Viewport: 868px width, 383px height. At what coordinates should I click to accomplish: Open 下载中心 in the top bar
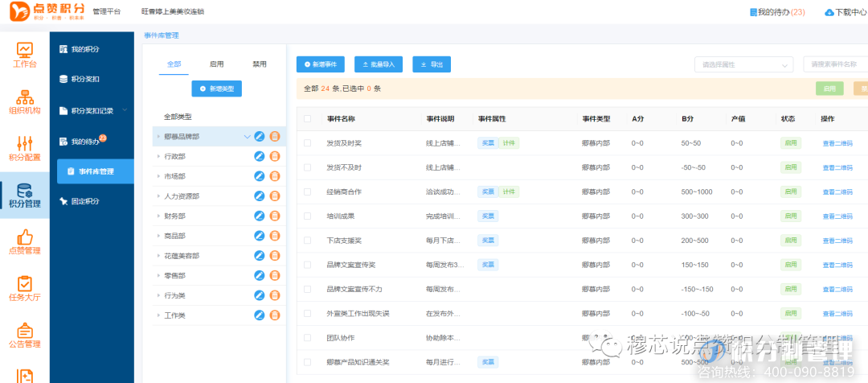click(x=845, y=11)
